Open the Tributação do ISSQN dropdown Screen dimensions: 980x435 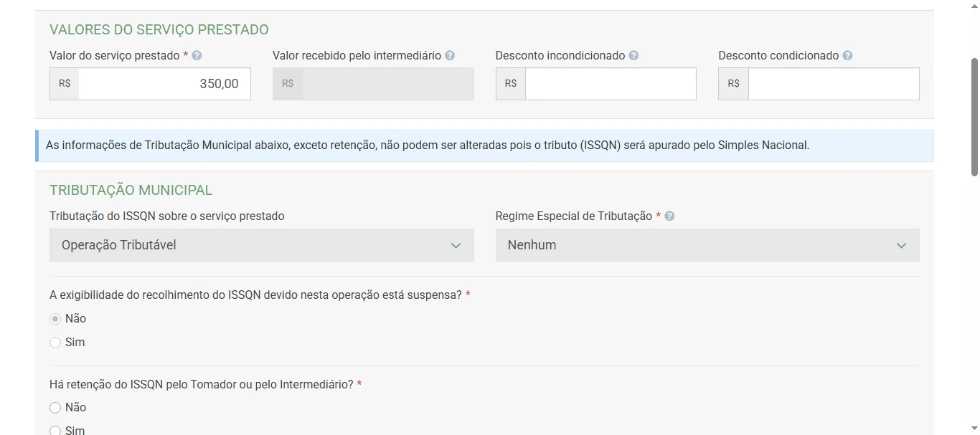(x=261, y=244)
